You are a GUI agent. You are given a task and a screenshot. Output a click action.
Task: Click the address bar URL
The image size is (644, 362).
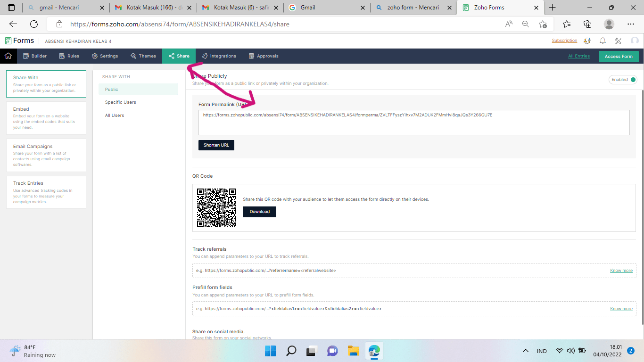[180, 24]
